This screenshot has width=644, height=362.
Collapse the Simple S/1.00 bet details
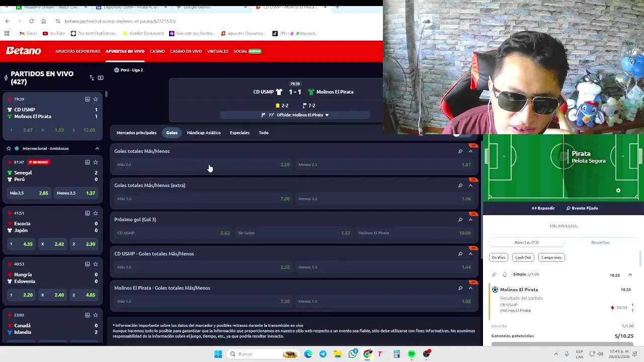630,275
